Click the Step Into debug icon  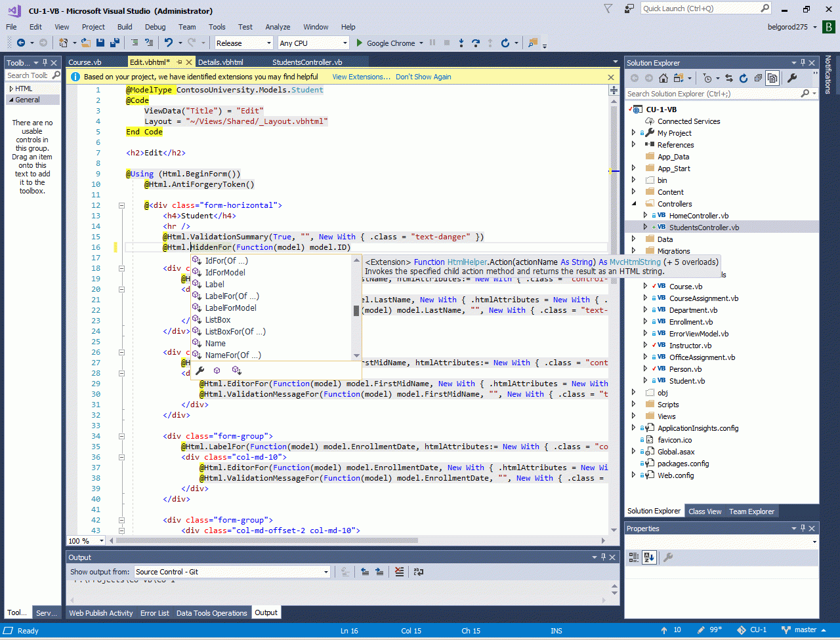(x=461, y=43)
